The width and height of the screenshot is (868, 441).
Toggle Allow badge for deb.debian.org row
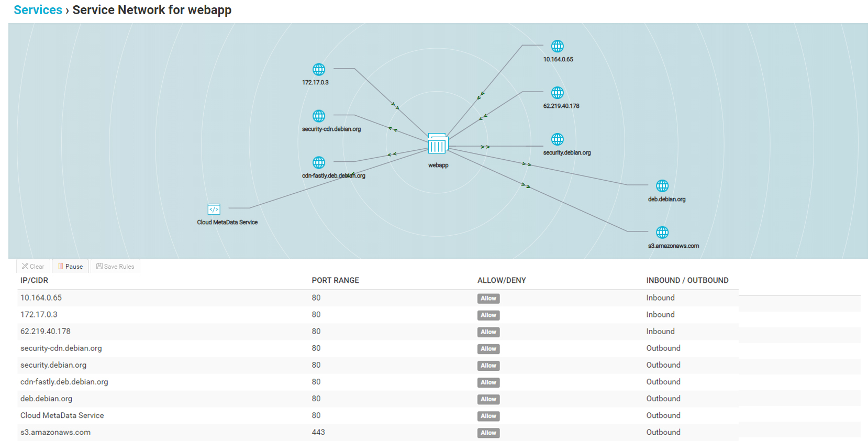pos(488,399)
